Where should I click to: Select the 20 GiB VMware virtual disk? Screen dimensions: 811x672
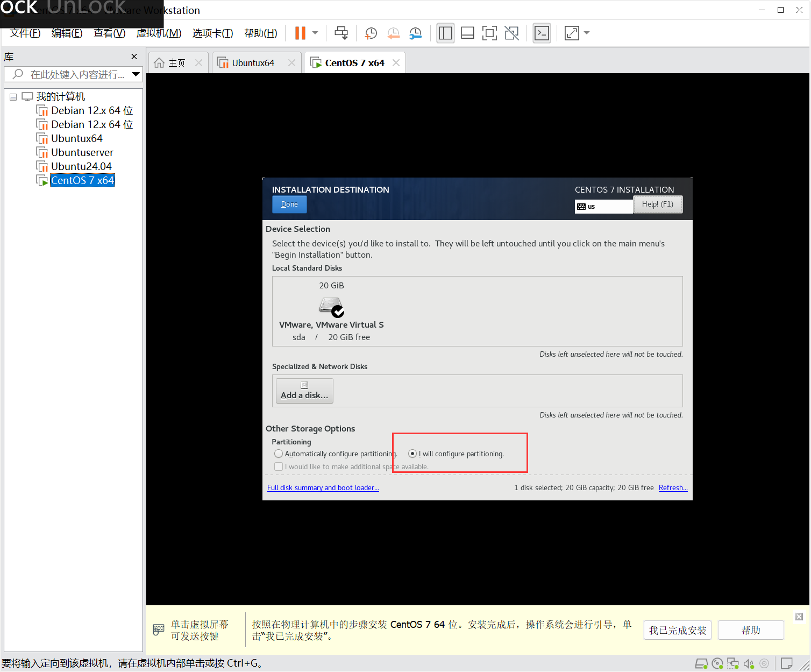[x=331, y=311]
